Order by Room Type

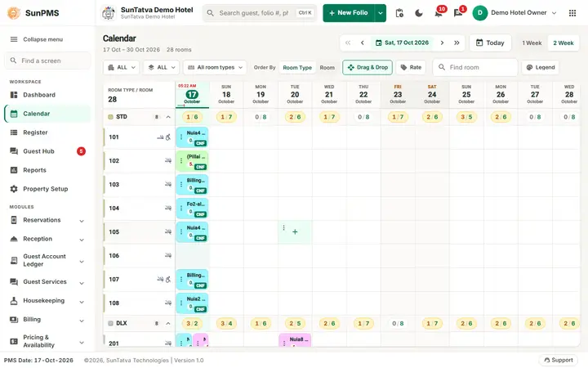pos(297,68)
